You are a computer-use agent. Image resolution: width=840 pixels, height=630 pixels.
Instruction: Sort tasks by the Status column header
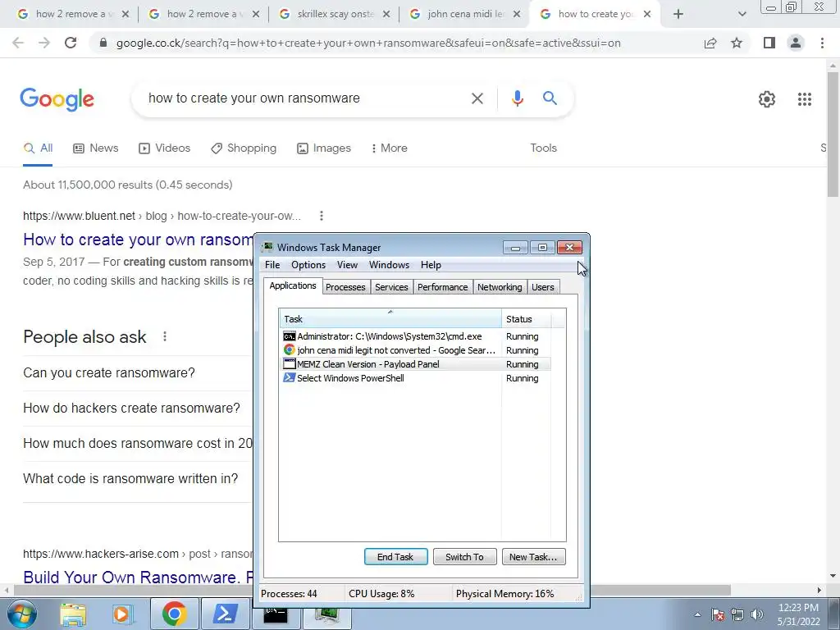coord(527,319)
